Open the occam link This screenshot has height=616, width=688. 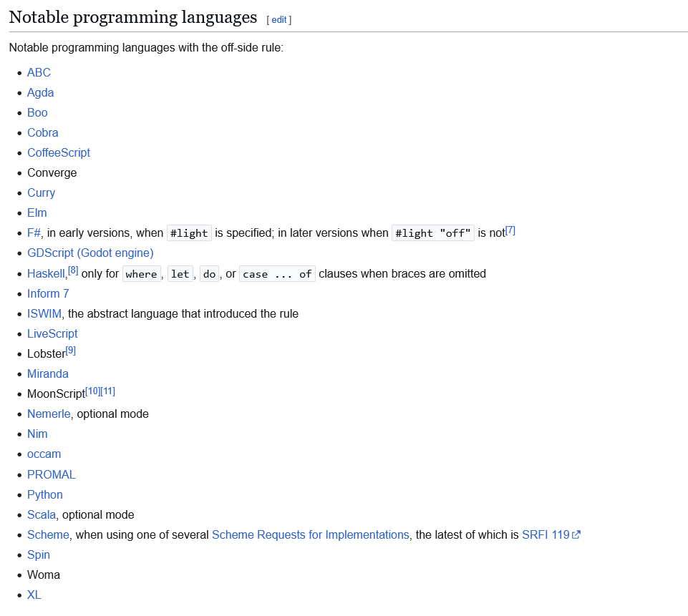[x=44, y=454]
